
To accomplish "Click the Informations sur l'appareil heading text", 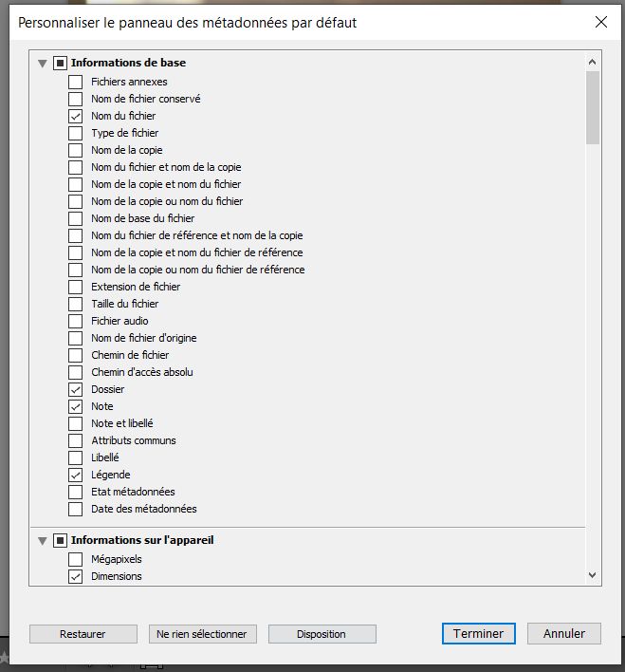I will click(x=142, y=540).
